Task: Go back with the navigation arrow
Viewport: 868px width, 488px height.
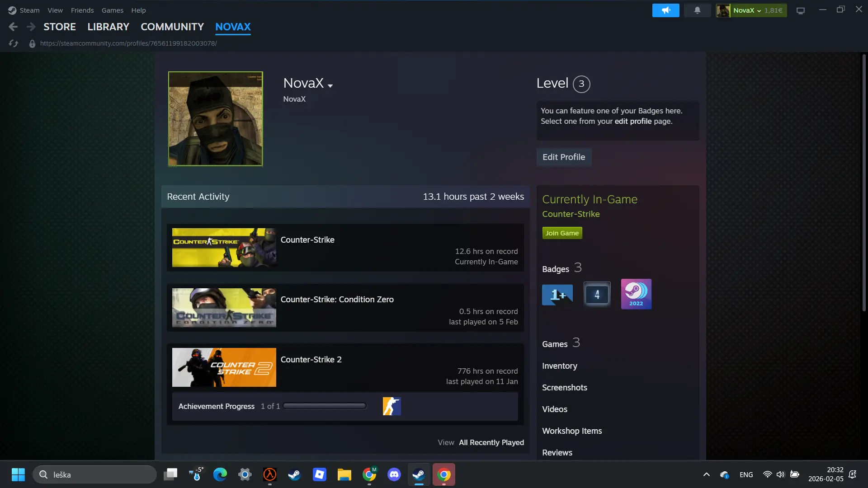Action: coord(13,27)
